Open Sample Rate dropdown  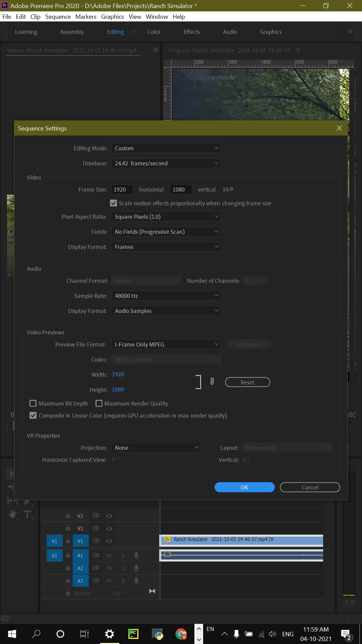[x=166, y=296]
